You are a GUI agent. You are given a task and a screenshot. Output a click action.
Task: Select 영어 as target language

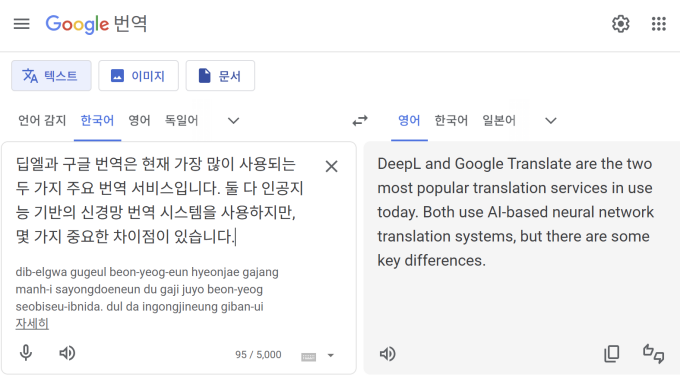tap(409, 120)
